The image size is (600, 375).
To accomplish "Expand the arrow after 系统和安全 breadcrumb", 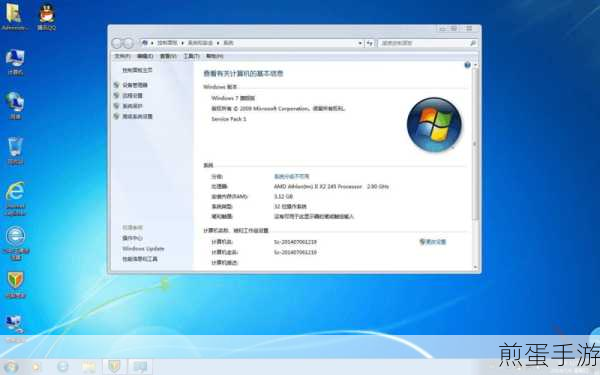I will coord(218,43).
